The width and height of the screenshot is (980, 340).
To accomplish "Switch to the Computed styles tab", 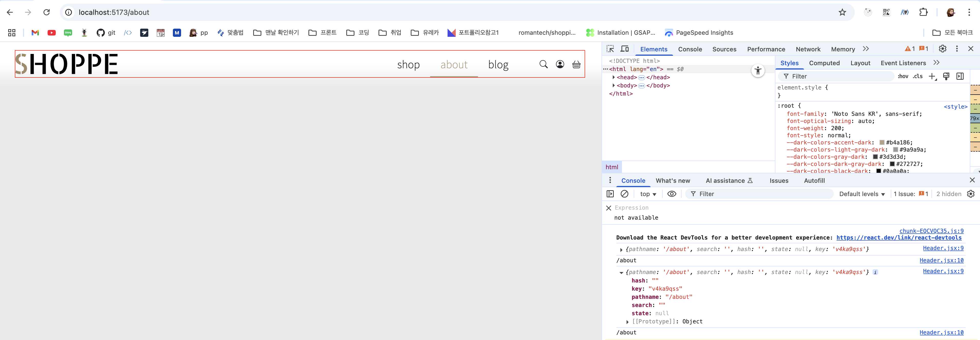I will click(x=824, y=63).
